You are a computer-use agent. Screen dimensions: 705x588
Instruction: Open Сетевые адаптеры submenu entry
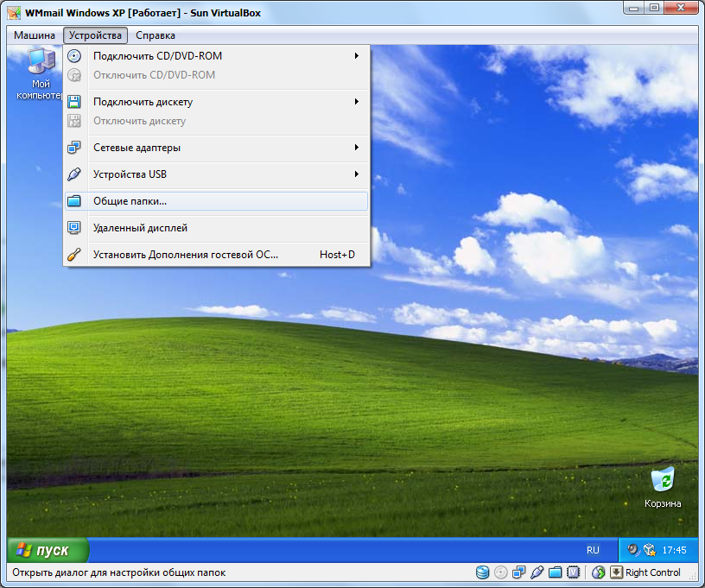click(216, 148)
